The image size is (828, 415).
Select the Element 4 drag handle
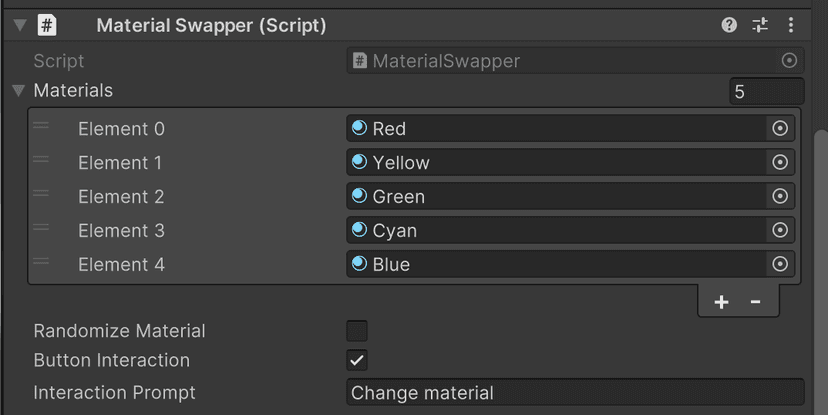click(41, 262)
